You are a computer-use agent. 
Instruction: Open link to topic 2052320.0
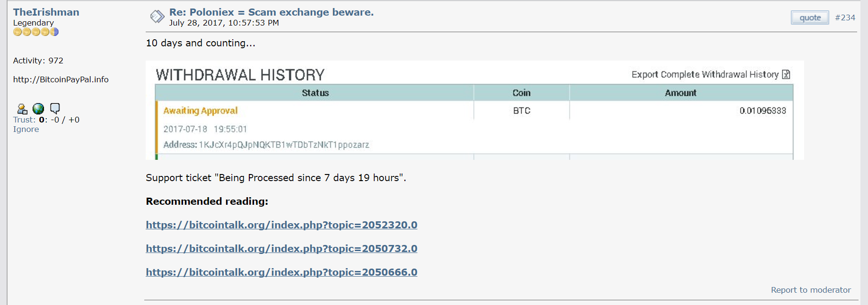click(281, 225)
